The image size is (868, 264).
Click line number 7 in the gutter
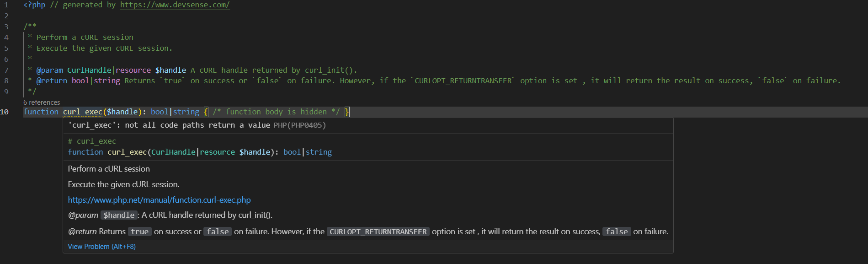pyautogui.click(x=6, y=70)
